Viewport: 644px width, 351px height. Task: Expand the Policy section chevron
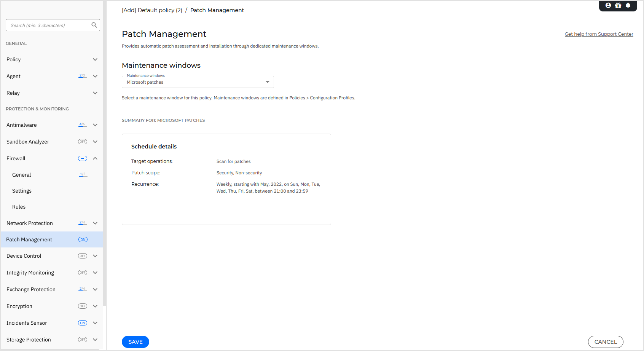click(x=95, y=59)
